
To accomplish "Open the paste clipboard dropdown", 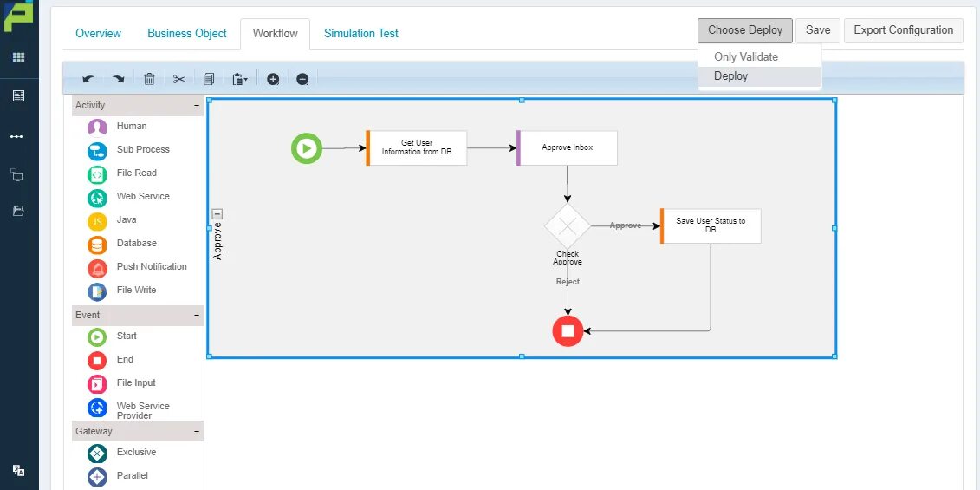I will tap(240, 79).
